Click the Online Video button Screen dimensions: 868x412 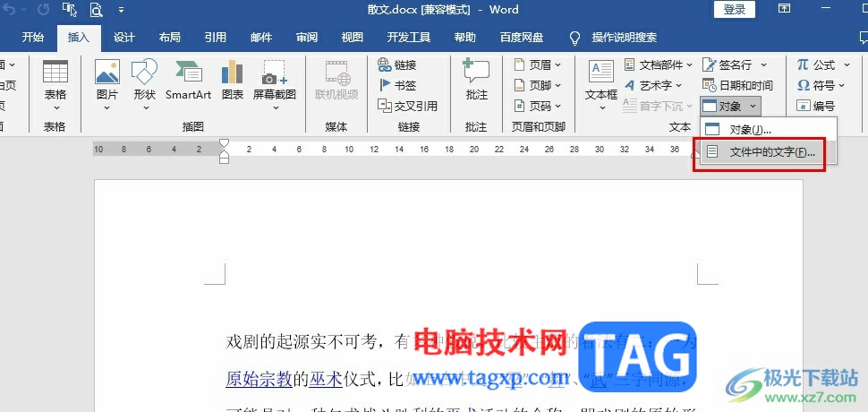336,81
